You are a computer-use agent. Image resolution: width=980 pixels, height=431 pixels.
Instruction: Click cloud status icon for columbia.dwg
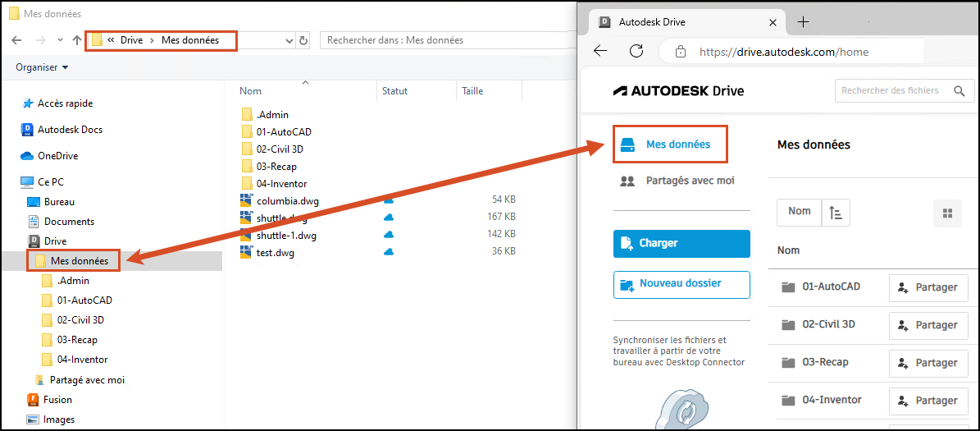point(389,200)
